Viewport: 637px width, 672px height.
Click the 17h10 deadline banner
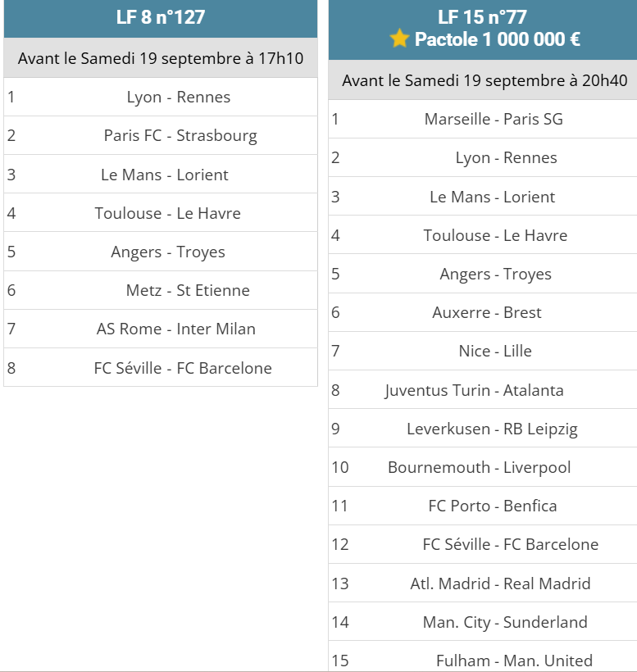161,58
